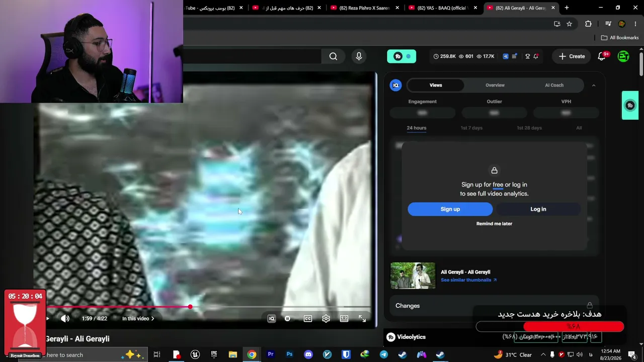Open the All Bookmarks folder

[x=619, y=38]
